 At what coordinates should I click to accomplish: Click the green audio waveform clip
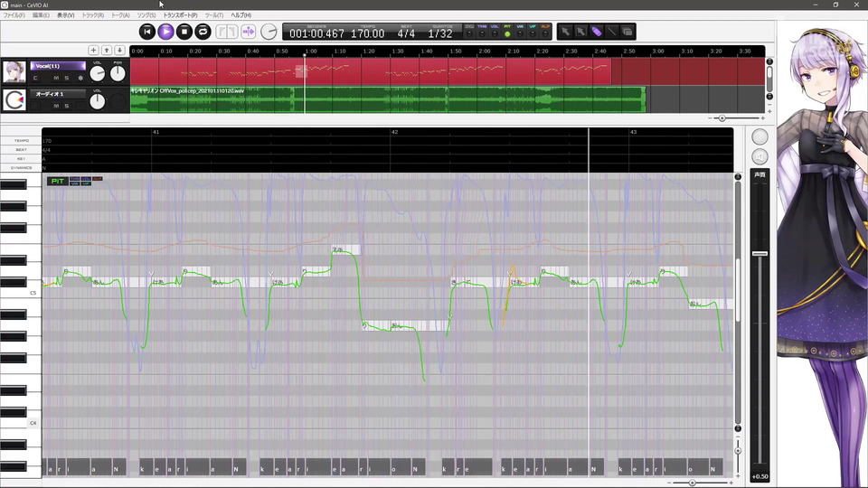pos(388,99)
